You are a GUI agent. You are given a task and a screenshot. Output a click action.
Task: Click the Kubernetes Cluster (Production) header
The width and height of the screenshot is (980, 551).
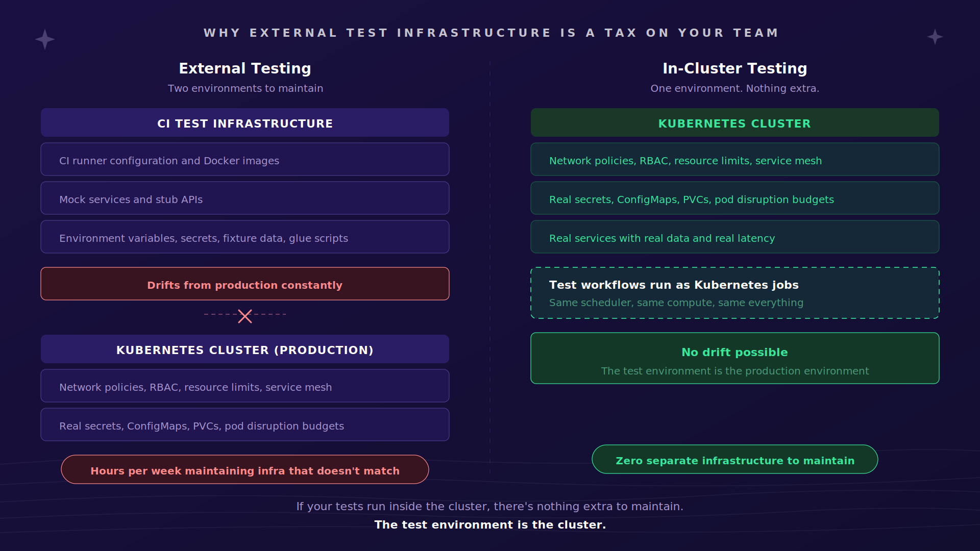point(245,349)
